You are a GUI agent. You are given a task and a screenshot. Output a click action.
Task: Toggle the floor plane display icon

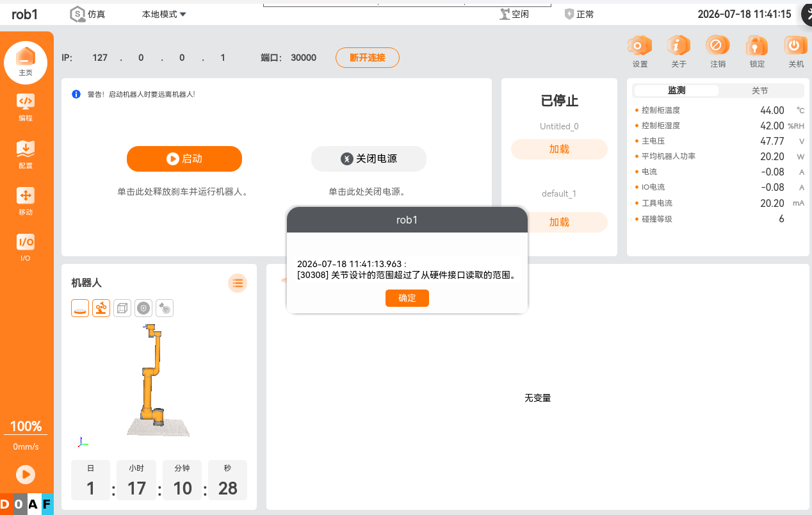(x=80, y=308)
